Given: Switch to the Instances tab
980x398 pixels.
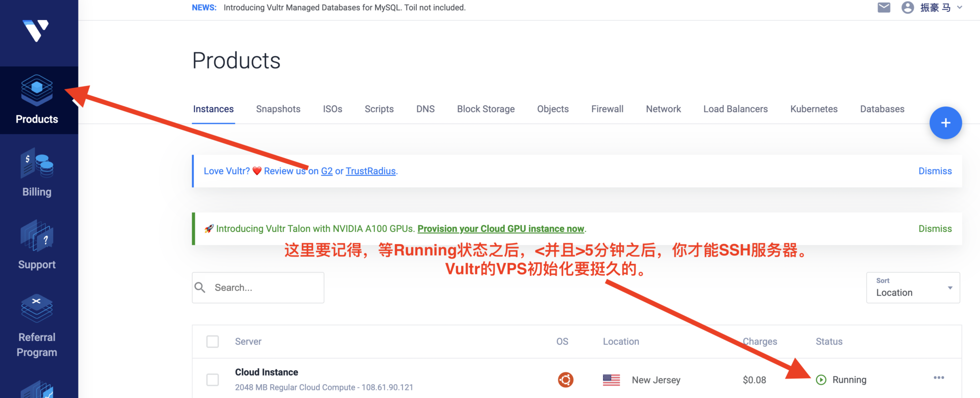Looking at the screenshot, I should [x=213, y=109].
